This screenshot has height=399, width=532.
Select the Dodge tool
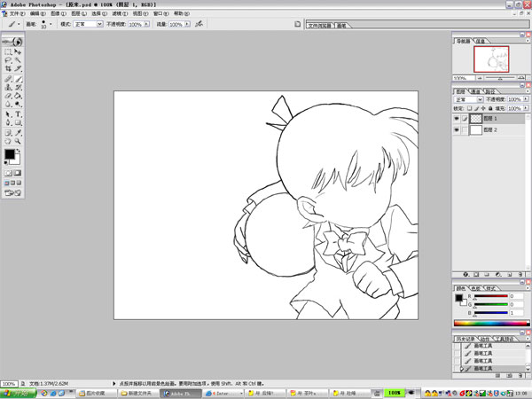pos(18,104)
